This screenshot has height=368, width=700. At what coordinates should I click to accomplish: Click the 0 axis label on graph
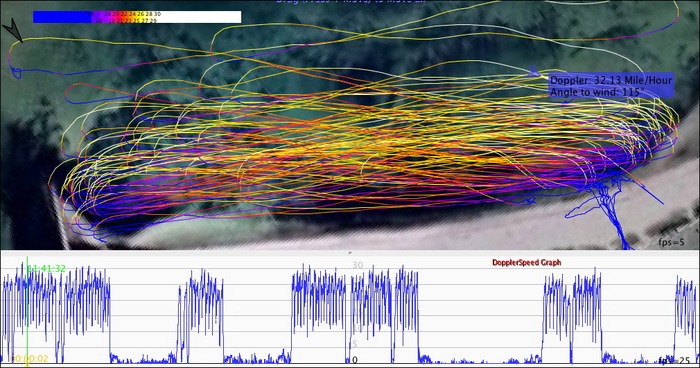[x=355, y=360]
